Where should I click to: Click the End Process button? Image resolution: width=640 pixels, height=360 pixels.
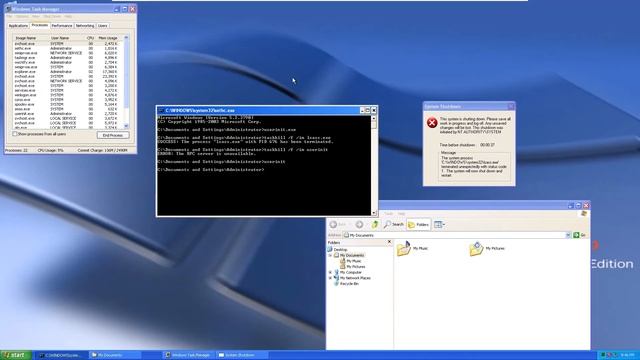pos(113,135)
